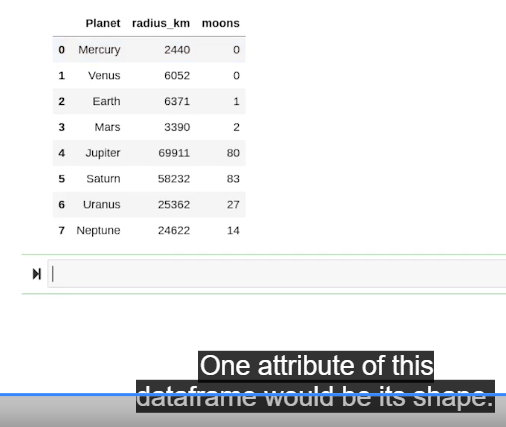The image size is (506, 427).
Task: Select row index 0
Action: click(62, 50)
